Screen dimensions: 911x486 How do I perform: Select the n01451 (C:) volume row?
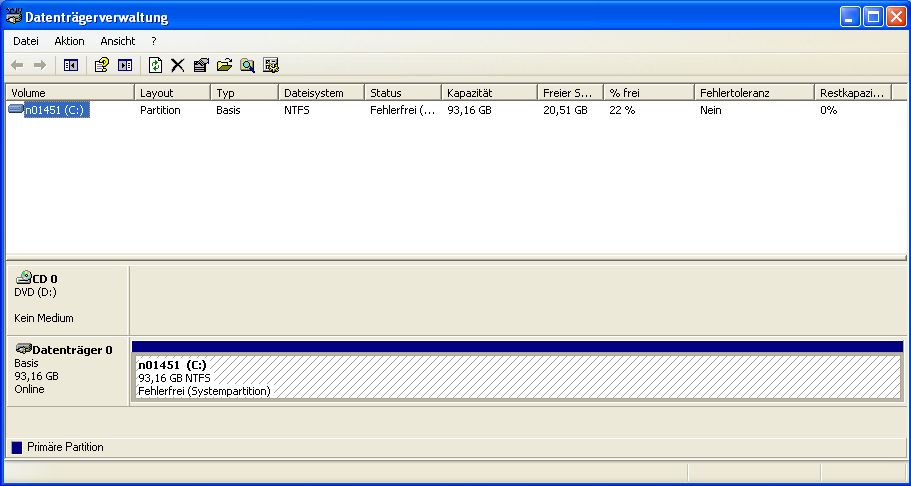pyautogui.click(x=57, y=110)
